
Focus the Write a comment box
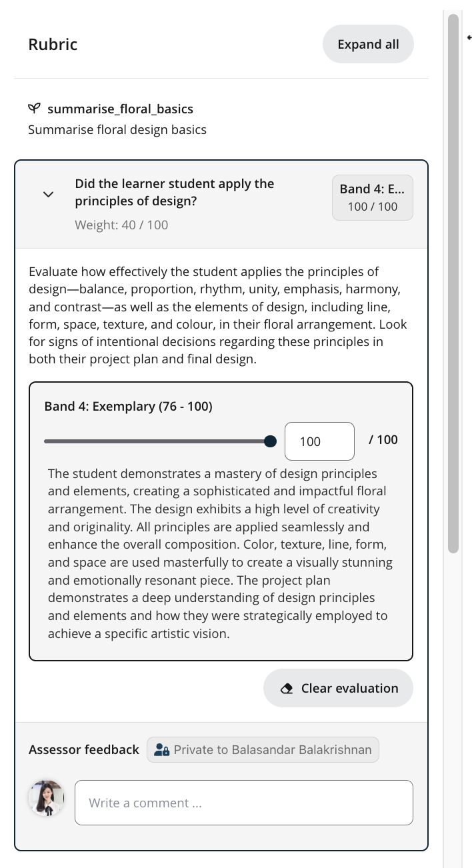243,803
